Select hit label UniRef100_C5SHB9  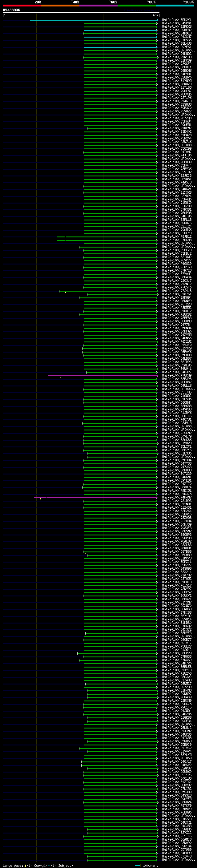tap(177, 555)
